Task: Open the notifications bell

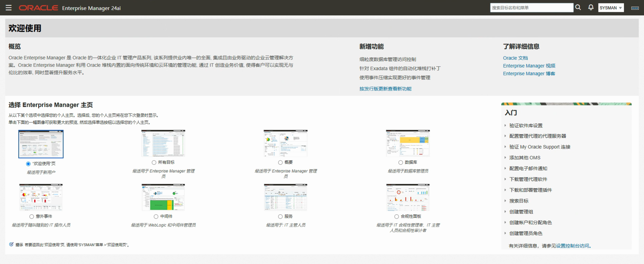Action: click(x=591, y=8)
